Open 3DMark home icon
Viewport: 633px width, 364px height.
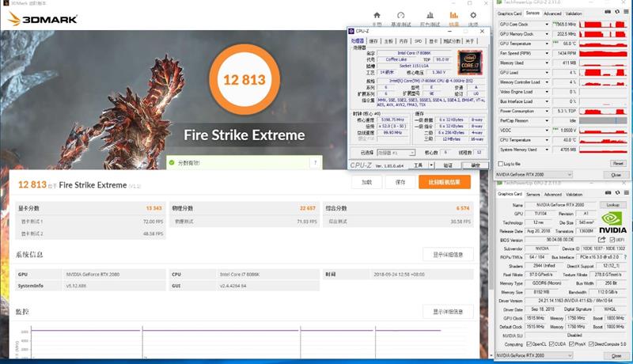click(377, 15)
